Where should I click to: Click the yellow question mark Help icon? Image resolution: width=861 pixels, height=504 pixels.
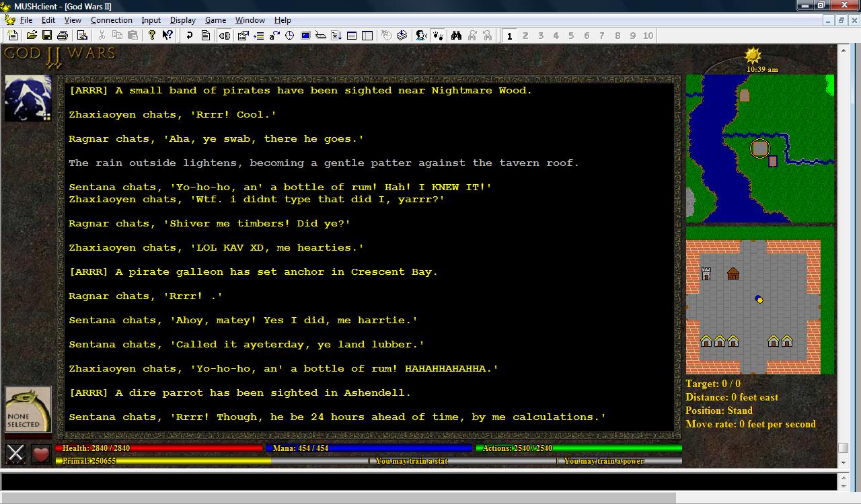(152, 36)
